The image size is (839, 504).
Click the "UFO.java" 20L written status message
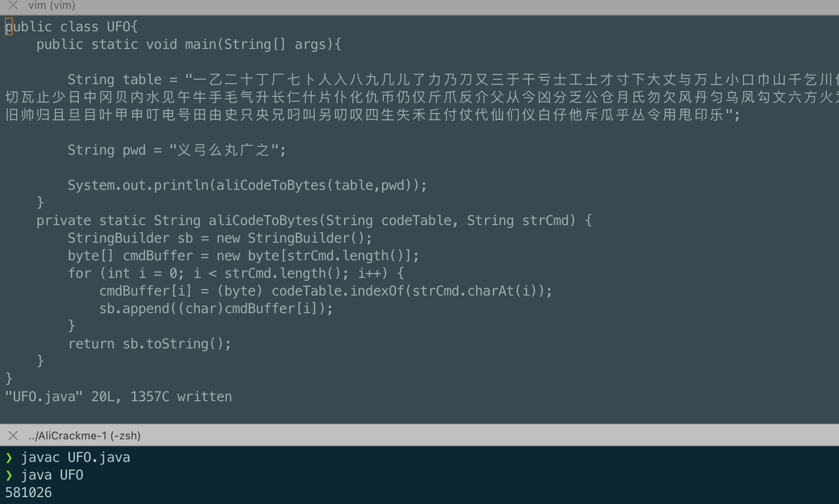118,397
